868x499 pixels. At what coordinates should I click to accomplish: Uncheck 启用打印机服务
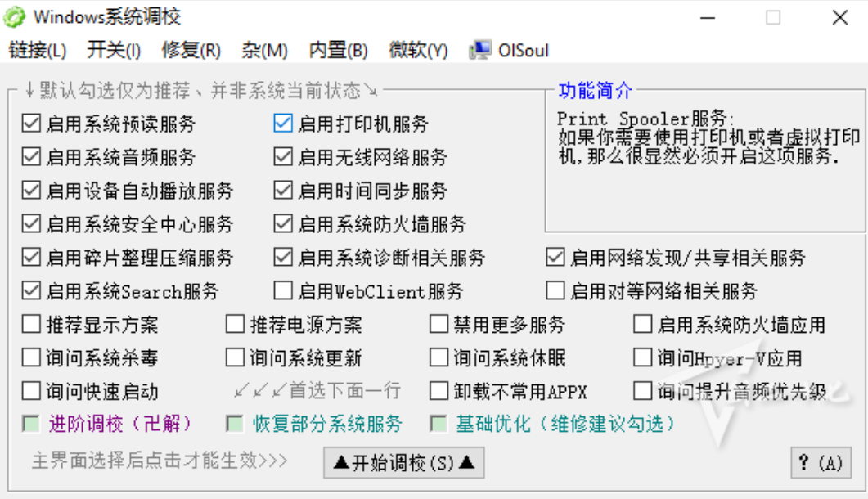coord(282,124)
